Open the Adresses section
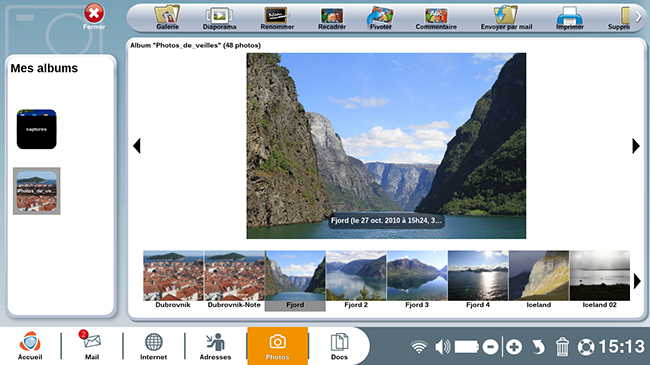 (x=215, y=346)
